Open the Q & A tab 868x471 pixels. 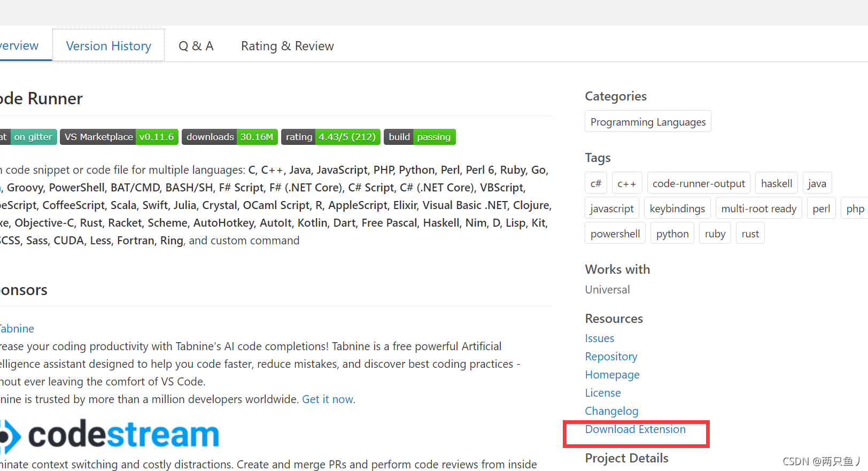pos(196,46)
